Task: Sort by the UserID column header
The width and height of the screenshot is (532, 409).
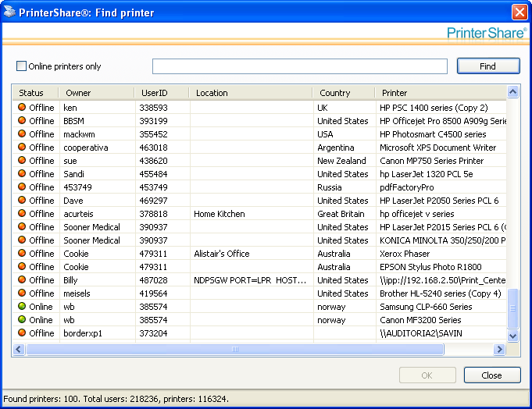Action: 162,93
